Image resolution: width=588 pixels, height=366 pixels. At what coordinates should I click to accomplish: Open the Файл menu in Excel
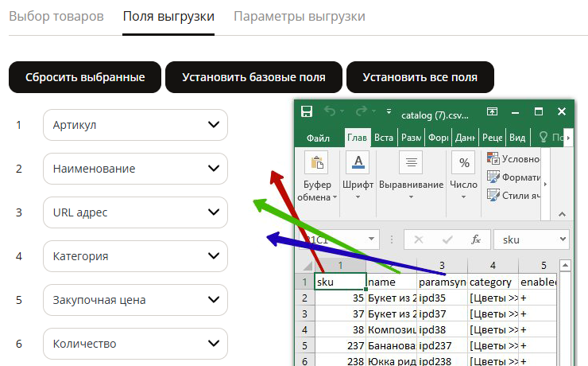pos(318,138)
